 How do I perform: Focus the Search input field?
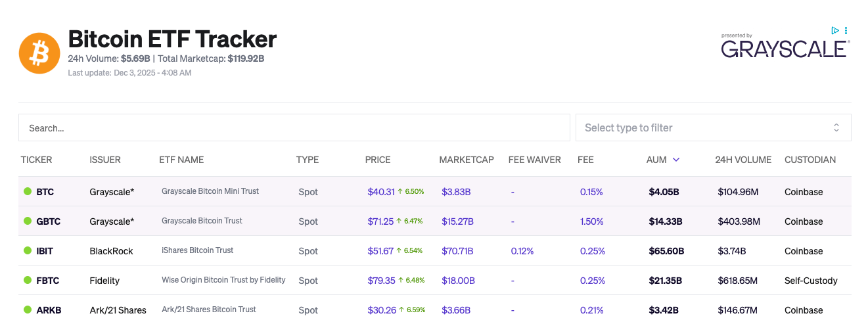[x=294, y=127]
